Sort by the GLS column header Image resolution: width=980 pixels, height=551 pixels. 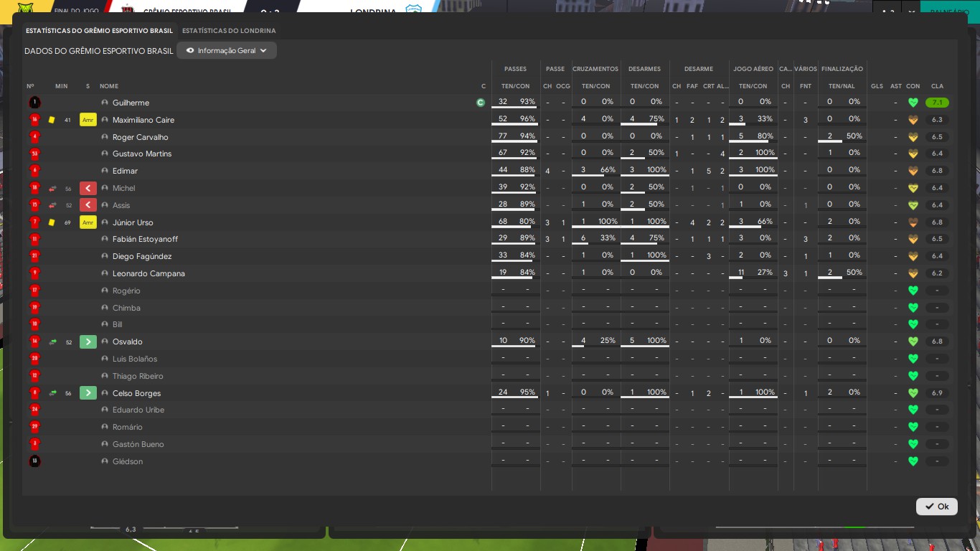point(877,86)
